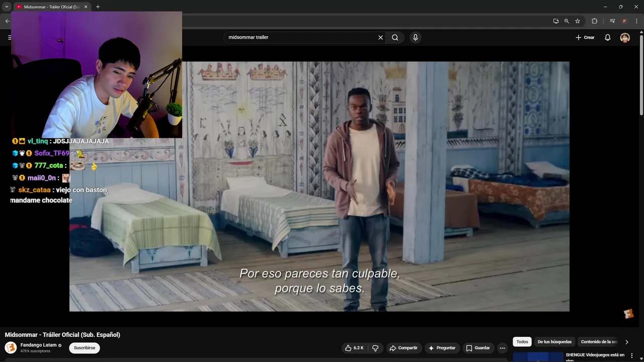
Task: Go back using the browser back arrow
Action: point(7,21)
